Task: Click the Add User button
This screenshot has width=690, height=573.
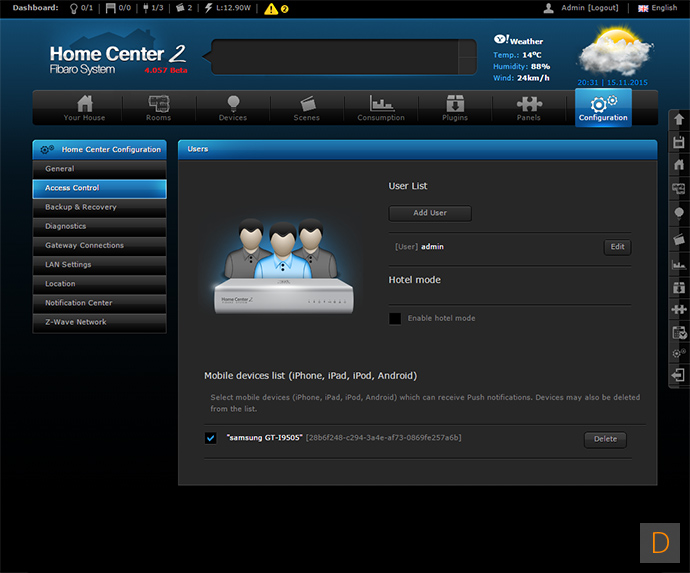Action: [x=430, y=213]
